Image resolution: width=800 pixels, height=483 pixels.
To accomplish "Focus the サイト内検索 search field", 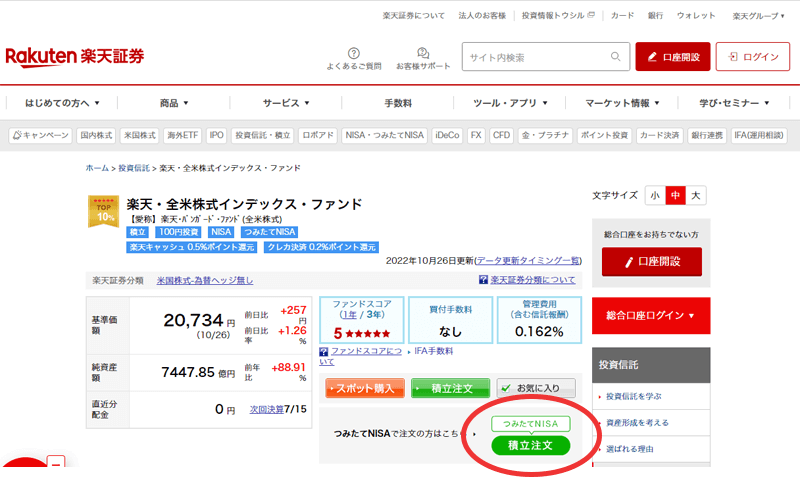I will 546,57.
